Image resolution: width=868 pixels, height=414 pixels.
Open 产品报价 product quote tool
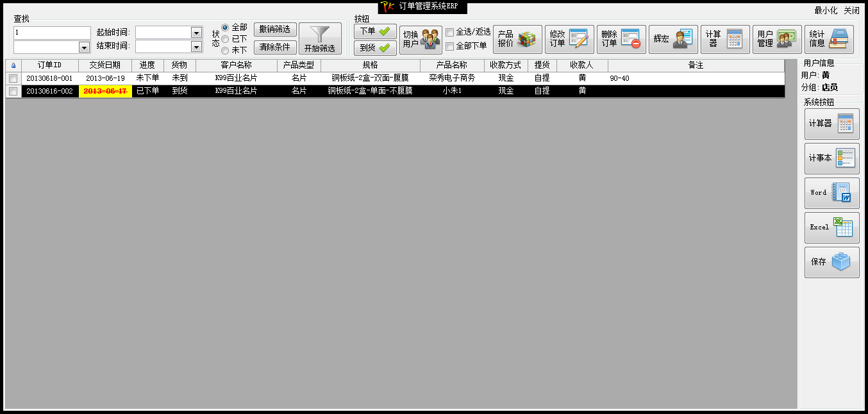pos(517,39)
